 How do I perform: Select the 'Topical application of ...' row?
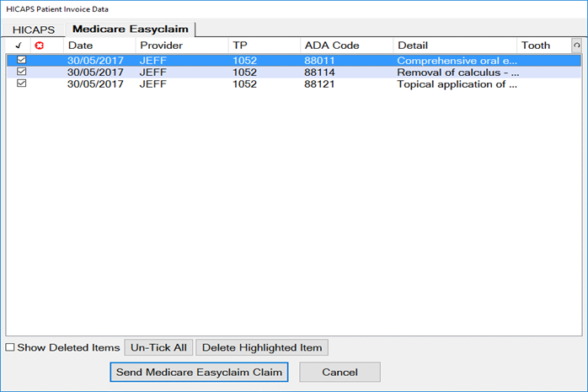point(294,84)
